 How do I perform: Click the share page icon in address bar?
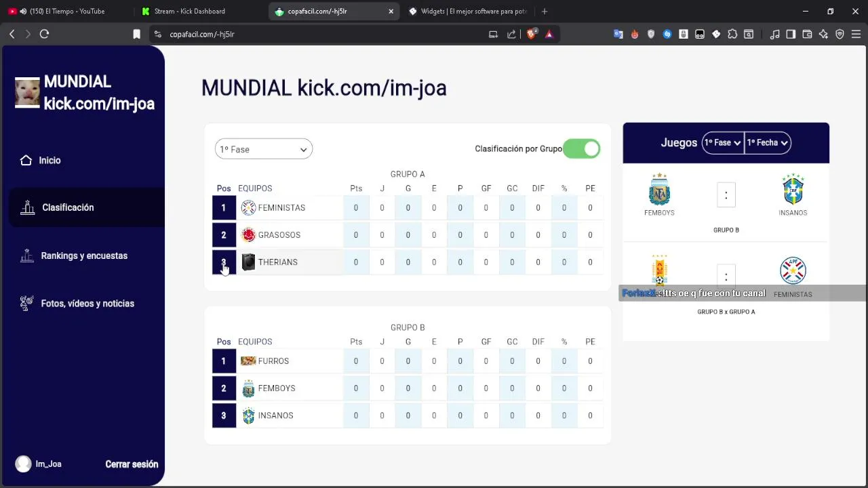coord(511,34)
